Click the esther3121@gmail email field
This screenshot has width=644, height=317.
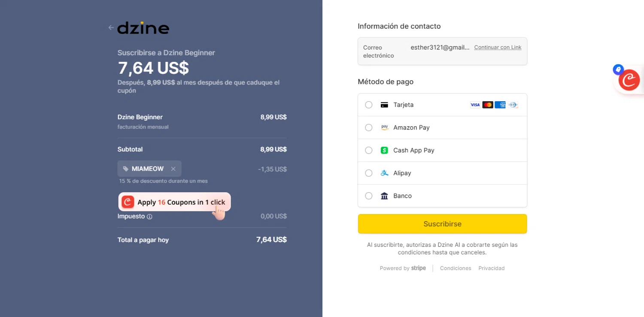[440, 48]
